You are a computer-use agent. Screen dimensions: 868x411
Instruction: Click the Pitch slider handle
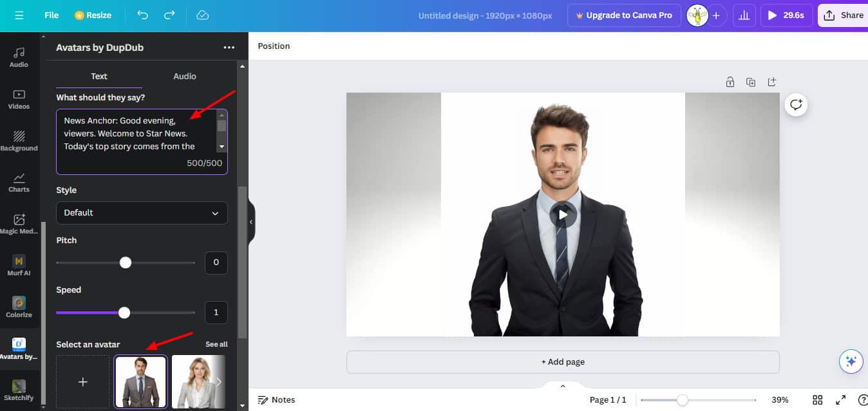(x=126, y=262)
